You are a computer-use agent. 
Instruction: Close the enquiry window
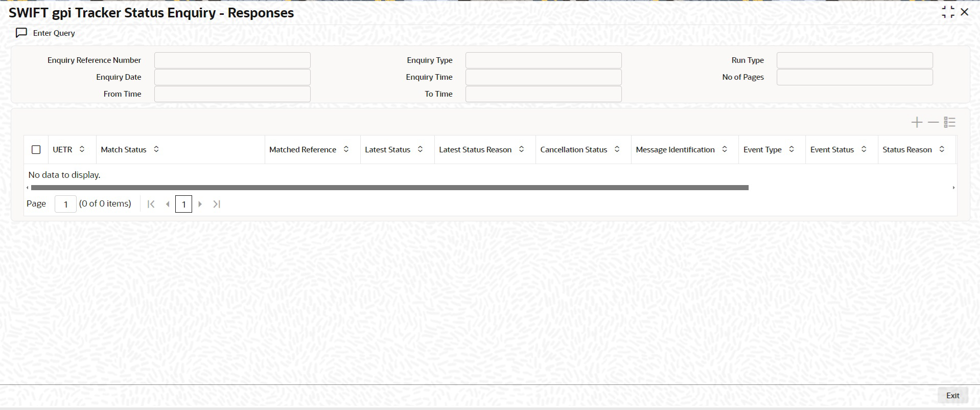(x=965, y=12)
